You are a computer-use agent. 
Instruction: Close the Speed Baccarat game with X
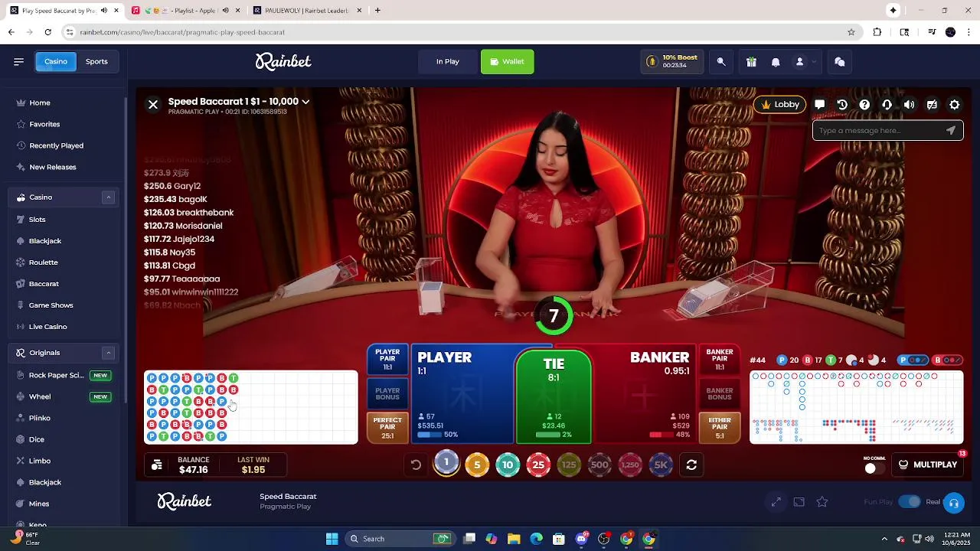[x=153, y=105]
